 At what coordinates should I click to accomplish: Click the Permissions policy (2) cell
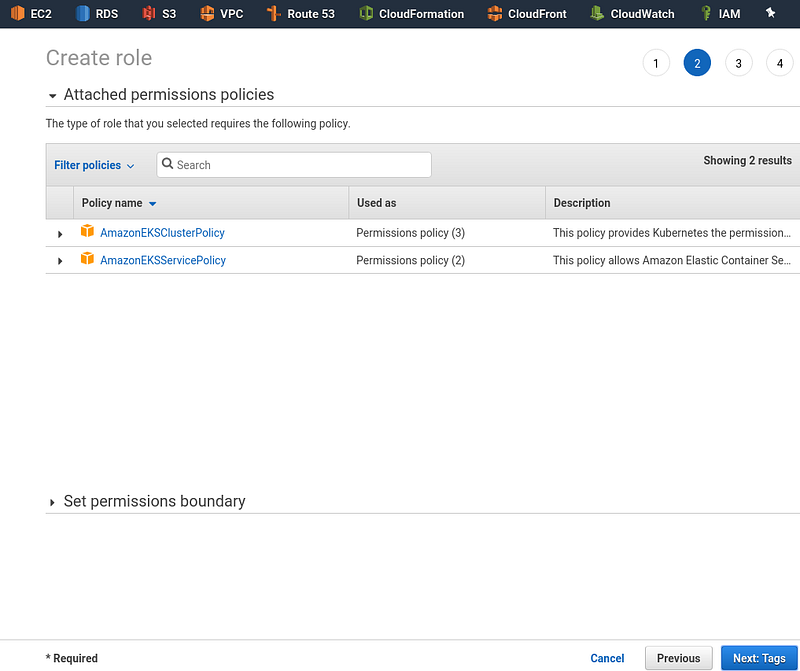(410, 260)
